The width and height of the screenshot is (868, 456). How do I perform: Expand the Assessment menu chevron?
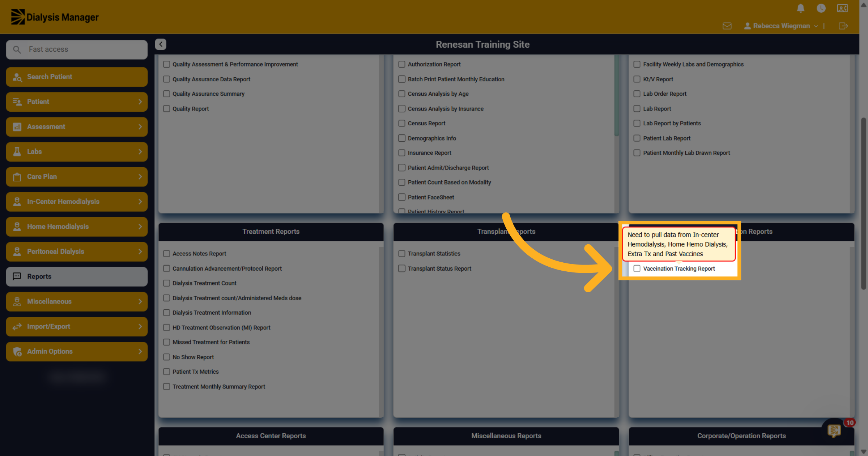point(140,127)
